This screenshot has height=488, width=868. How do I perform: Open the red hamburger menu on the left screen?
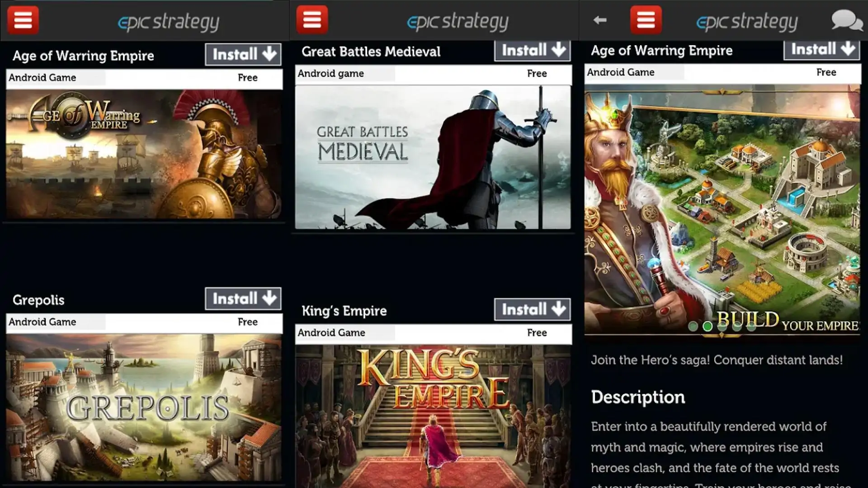tap(23, 20)
